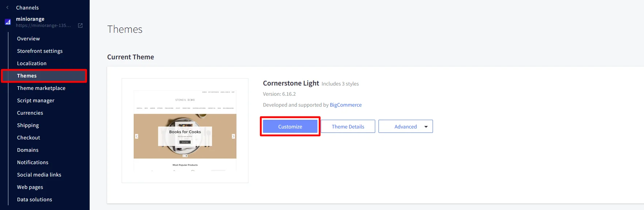Viewport: 644px width, 210px height.
Task: Open Storefront settings
Action: pos(40,51)
